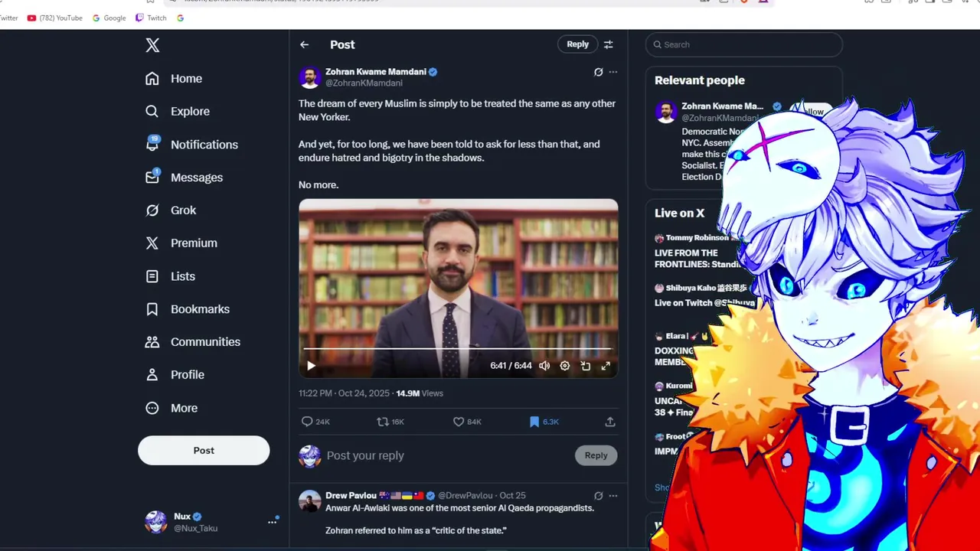Image resolution: width=980 pixels, height=551 pixels.
Task: Open YouTube bookmark in browser bar
Action: coord(54,18)
